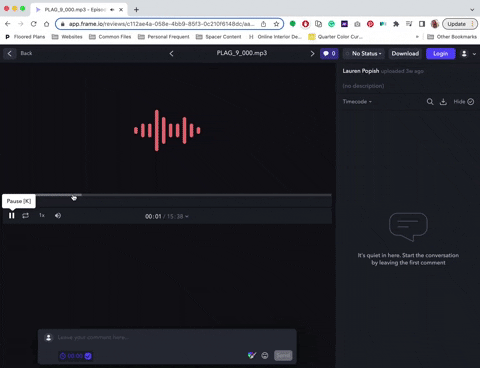Download the PLAG_9_000.mp3 file
This screenshot has height=368, width=480.
click(405, 53)
